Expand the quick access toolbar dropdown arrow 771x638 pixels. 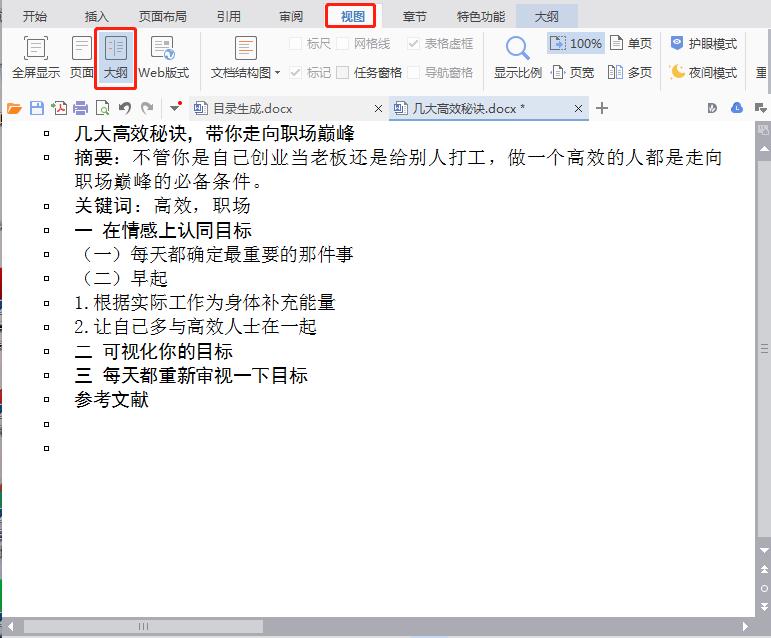pyautogui.click(x=176, y=107)
